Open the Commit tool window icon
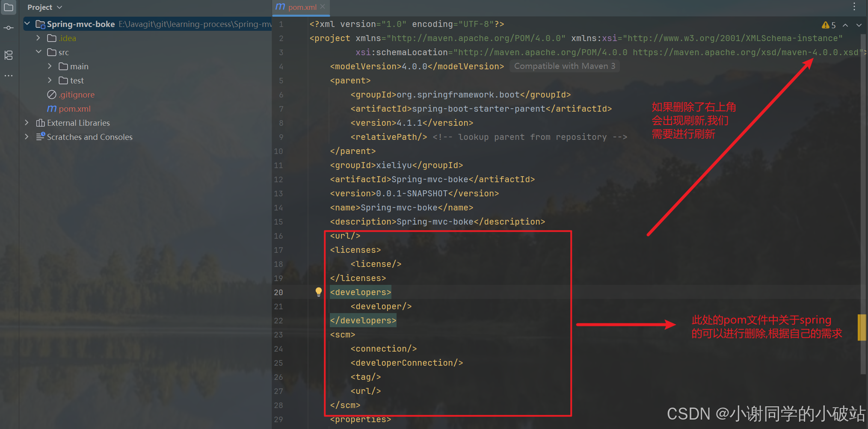 (x=9, y=28)
